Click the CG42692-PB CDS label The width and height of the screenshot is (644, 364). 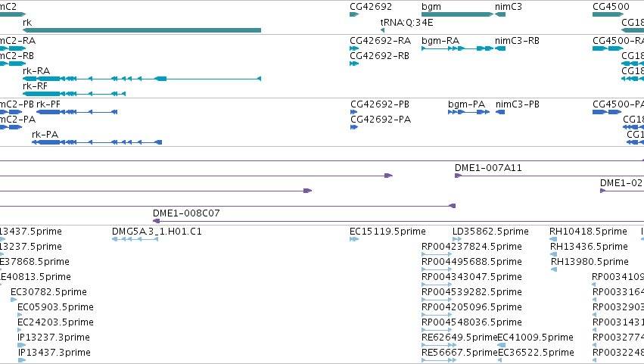click(x=380, y=104)
